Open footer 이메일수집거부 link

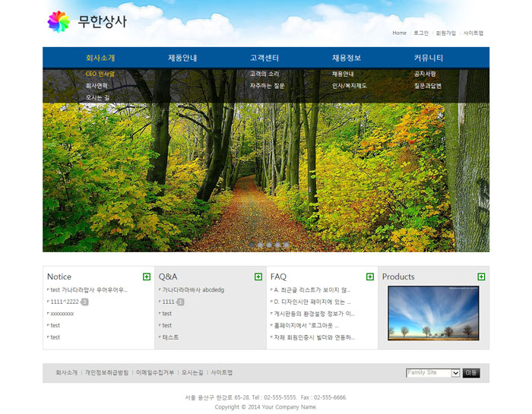155,373
